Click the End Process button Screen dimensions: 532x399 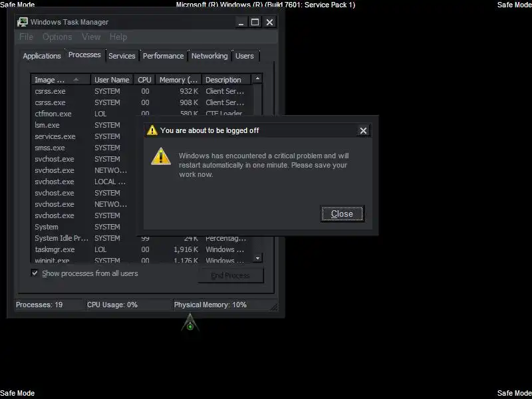230,275
